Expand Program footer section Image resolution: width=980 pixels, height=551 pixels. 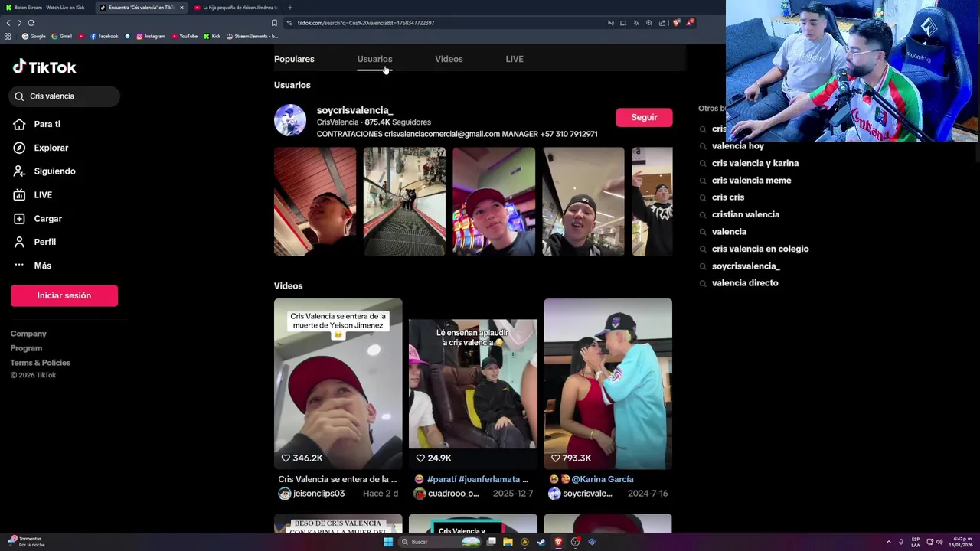coord(26,348)
